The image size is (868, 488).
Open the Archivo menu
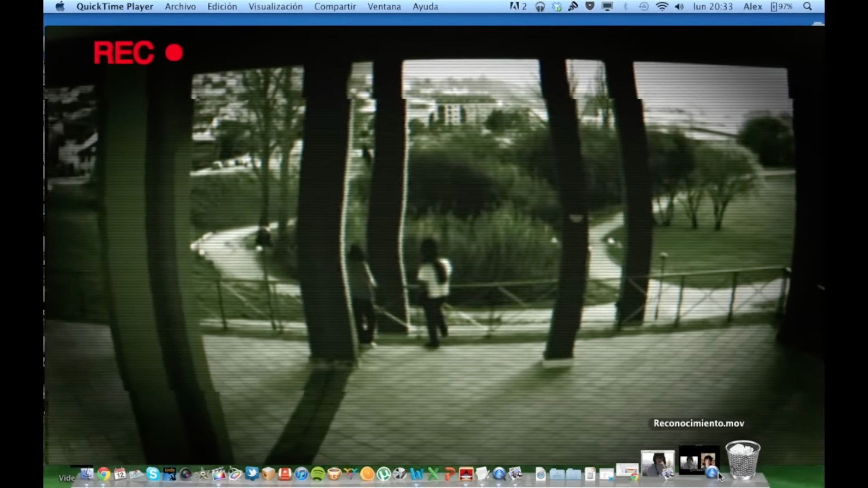pyautogui.click(x=180, y=7)
